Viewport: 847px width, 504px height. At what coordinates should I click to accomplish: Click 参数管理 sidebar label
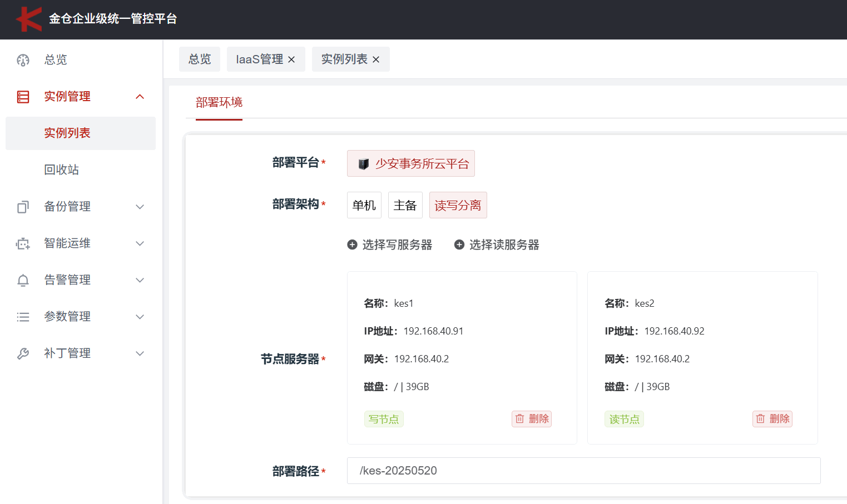(x=67, y=317)
